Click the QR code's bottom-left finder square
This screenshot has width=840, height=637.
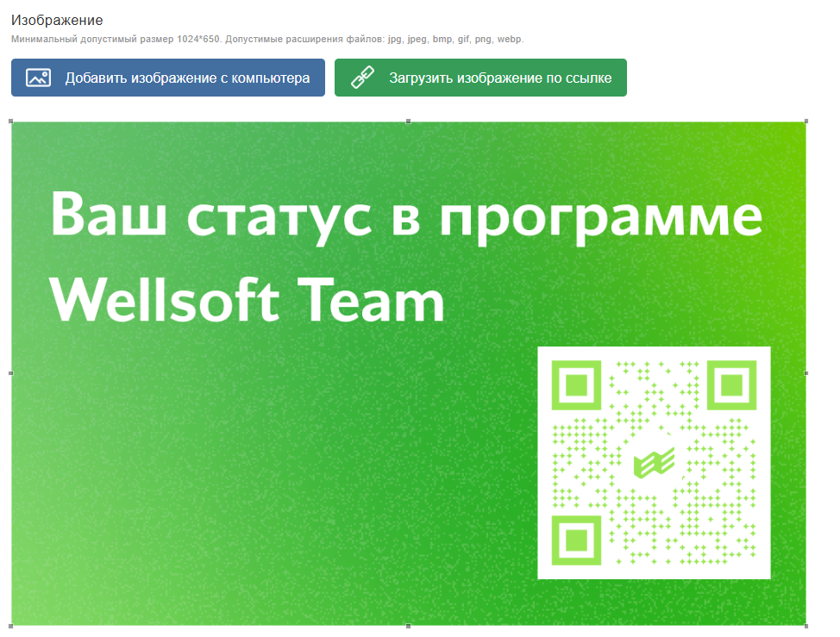[x=575, y=540]
